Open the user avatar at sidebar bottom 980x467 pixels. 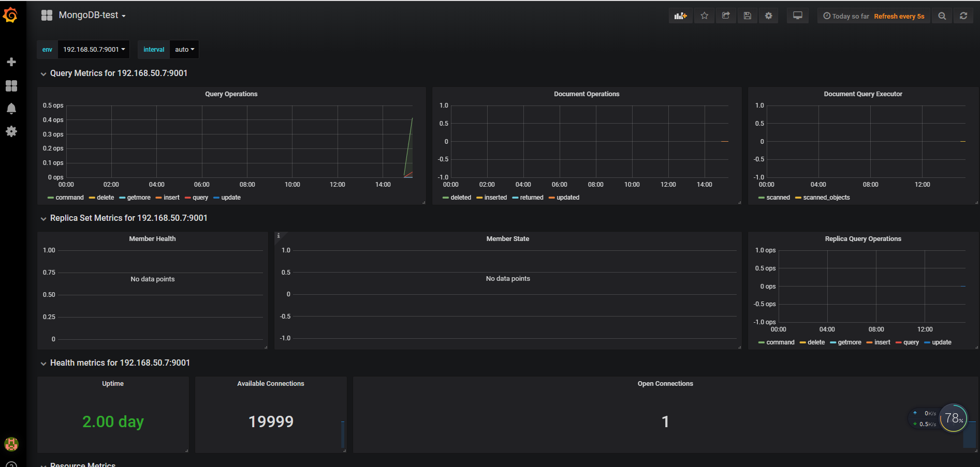(11, 444)
